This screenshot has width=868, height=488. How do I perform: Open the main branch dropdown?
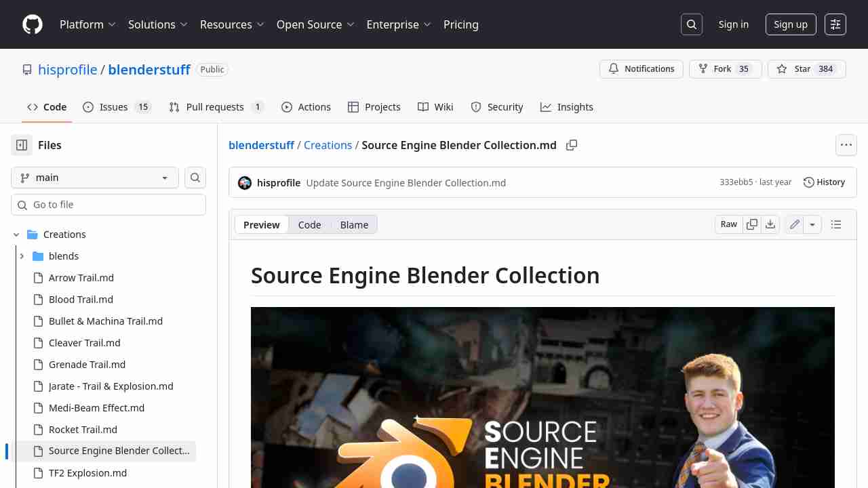95,178
